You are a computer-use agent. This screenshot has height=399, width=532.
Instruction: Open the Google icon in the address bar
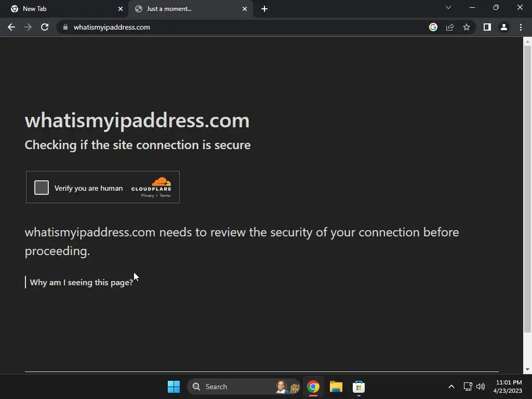click(433, 27)
